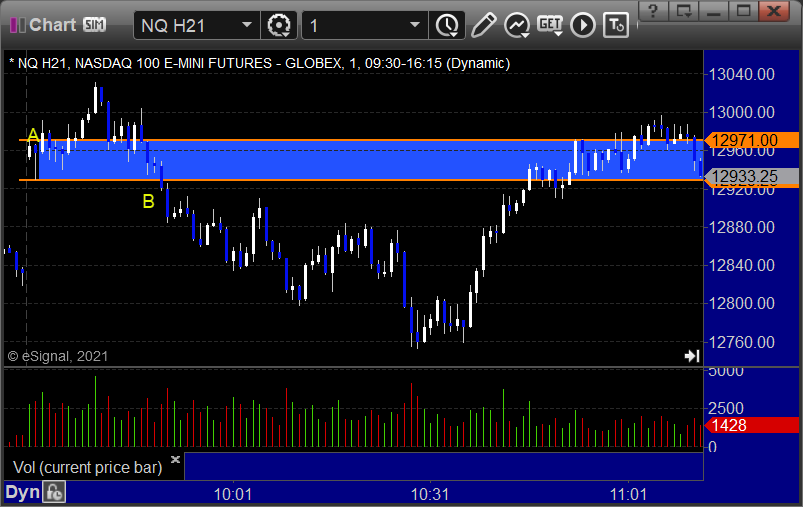Click the 12880.00 price axis label
The width and height of the screenshot is (803, 507).
(741, 227)
